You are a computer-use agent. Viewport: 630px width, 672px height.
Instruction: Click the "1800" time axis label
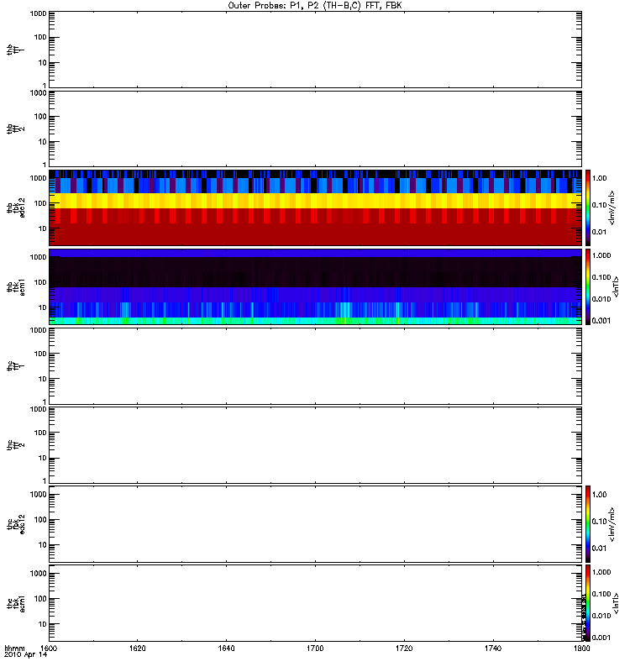[581, 648]
